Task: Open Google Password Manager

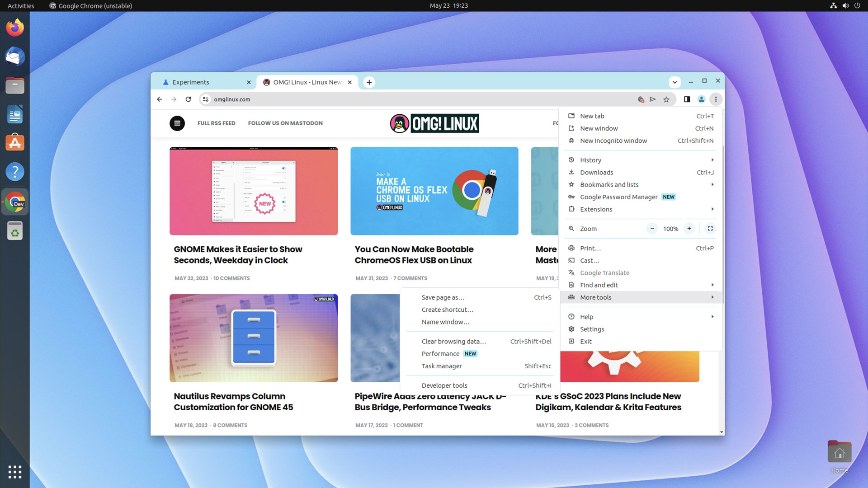Action: point(641,197)
